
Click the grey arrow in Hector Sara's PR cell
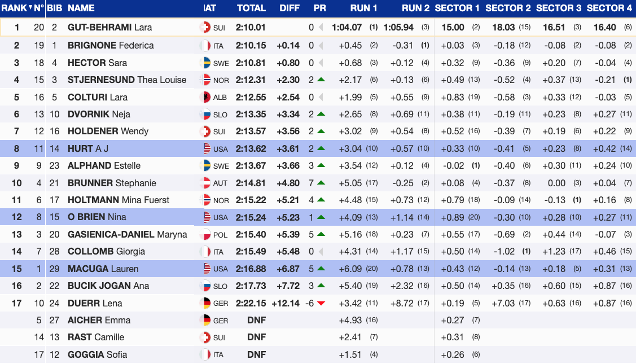click(x=321, y=63)
